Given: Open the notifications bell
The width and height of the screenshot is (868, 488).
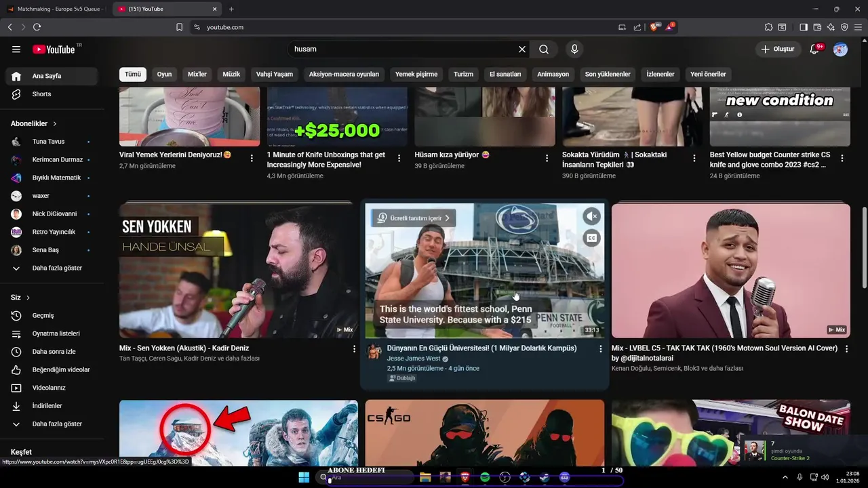Looking at the screenshot, I should pos(816,49).
